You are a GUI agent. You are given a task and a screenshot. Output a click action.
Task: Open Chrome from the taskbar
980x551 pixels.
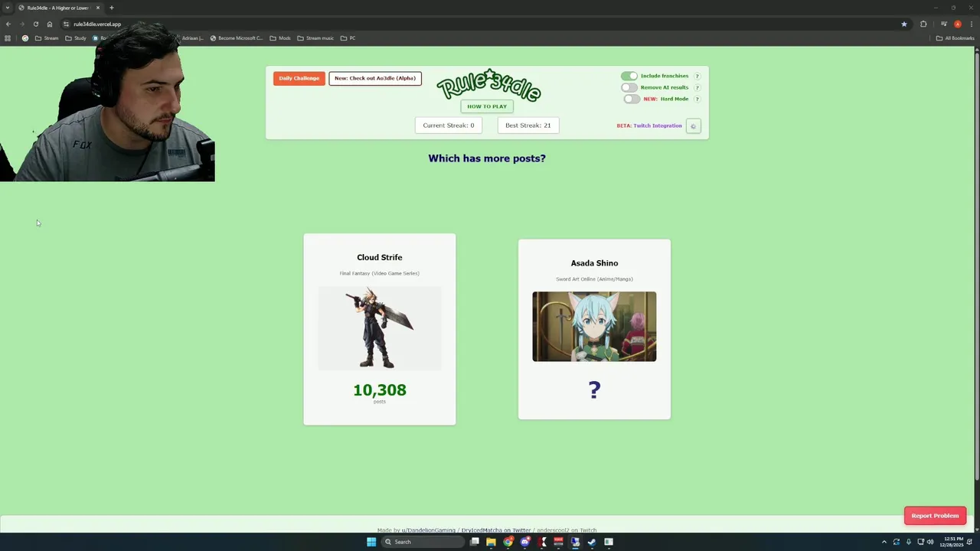tap(508, 542)
